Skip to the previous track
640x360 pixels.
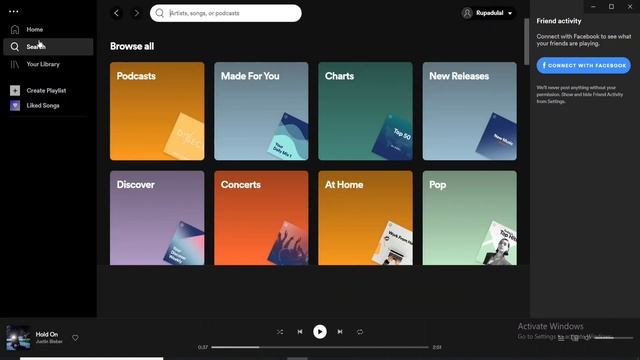(x=300, y=332)
